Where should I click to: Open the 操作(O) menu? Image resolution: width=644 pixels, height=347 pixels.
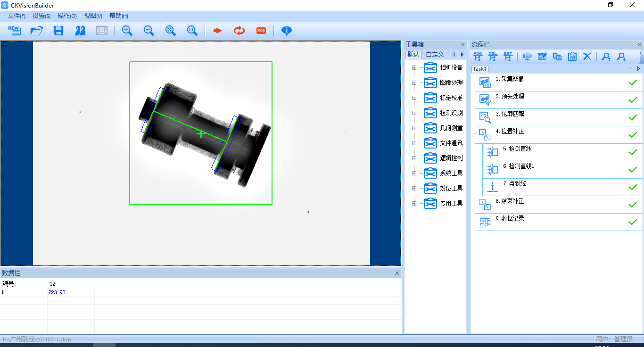(67, 16)
